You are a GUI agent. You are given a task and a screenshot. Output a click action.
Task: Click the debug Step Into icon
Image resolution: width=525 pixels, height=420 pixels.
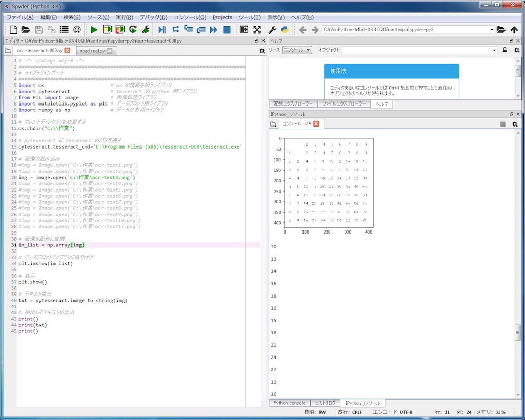coord(188,30)
